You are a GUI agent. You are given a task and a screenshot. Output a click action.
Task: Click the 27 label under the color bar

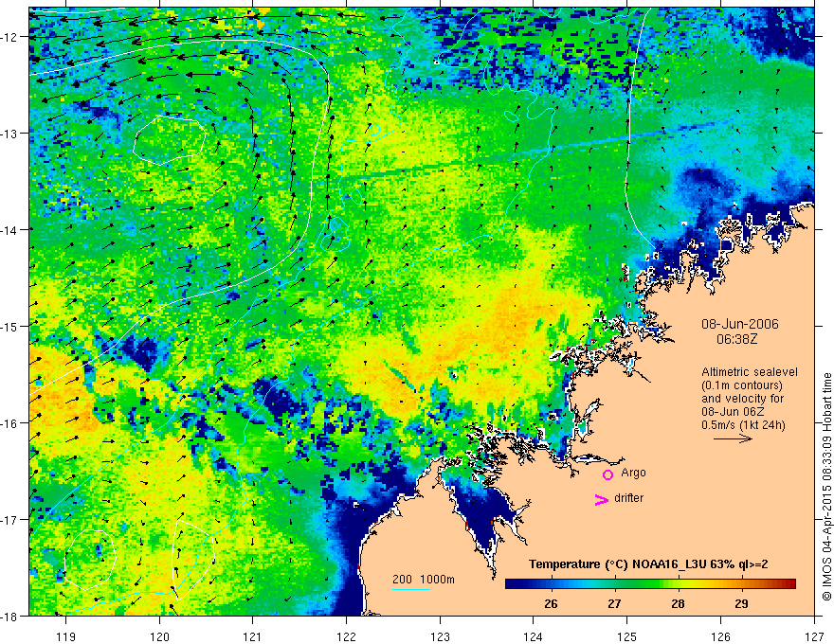(x=614, y=603)
